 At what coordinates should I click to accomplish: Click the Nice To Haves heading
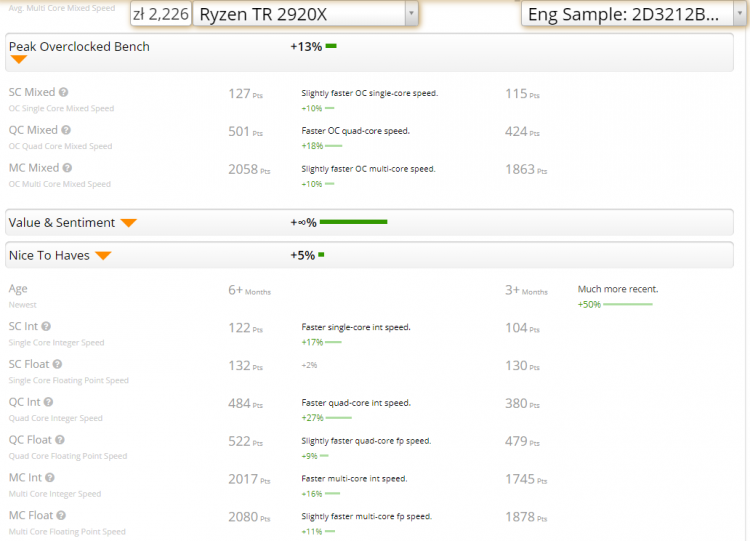tap(49, 255)
